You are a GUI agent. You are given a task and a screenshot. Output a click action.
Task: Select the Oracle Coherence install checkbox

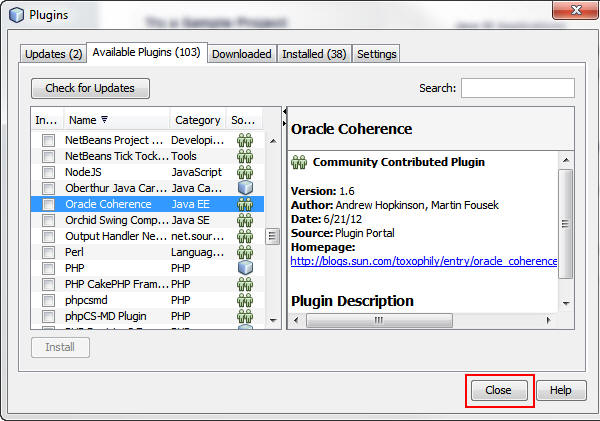(48, 204)
